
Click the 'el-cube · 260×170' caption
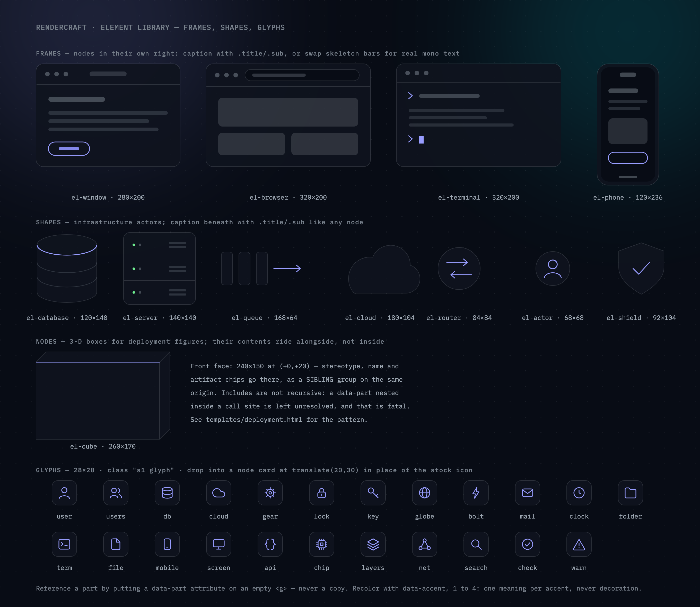coord(103,447)
